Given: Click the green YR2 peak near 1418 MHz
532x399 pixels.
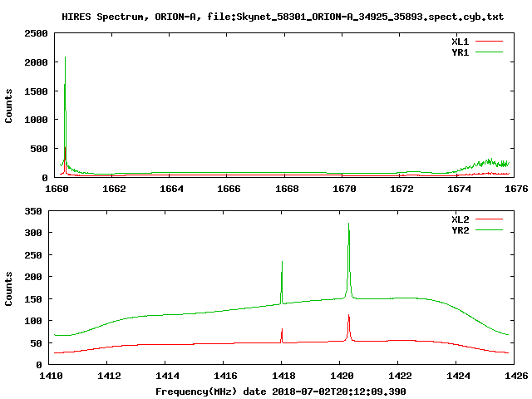Looking at the screenshot, I should pos(282,263).
